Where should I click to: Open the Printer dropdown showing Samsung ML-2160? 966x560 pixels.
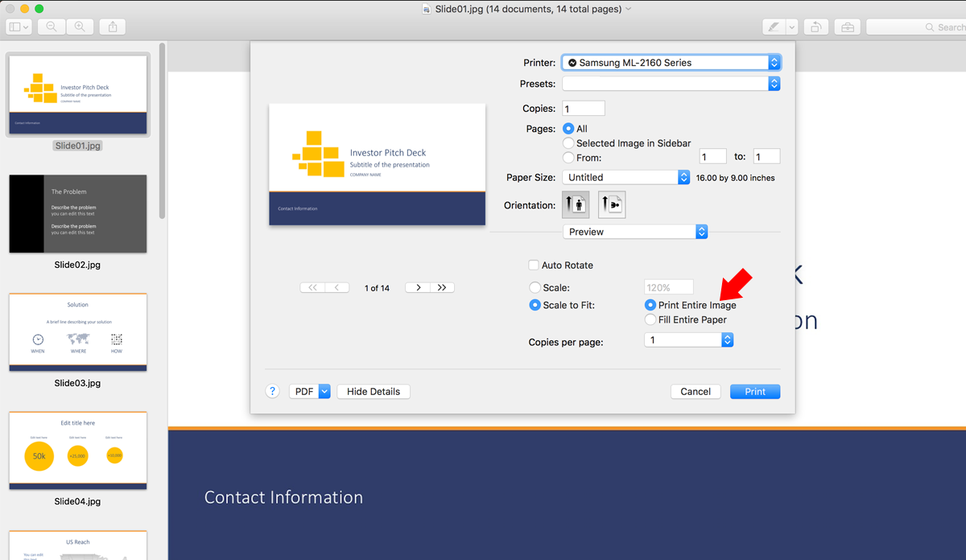coord(671,62)
